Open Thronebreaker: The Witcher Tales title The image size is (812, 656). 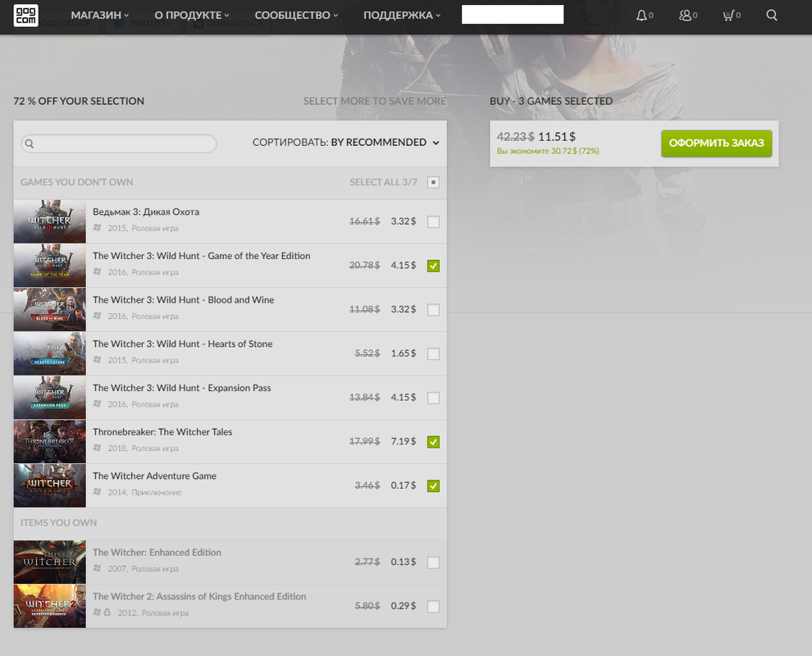(162, 432)
